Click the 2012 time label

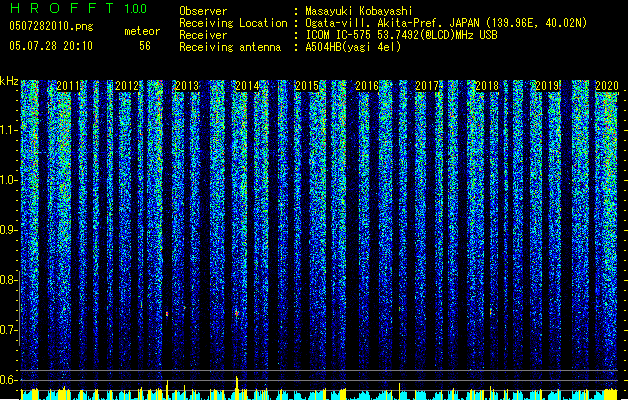point(127,86)
